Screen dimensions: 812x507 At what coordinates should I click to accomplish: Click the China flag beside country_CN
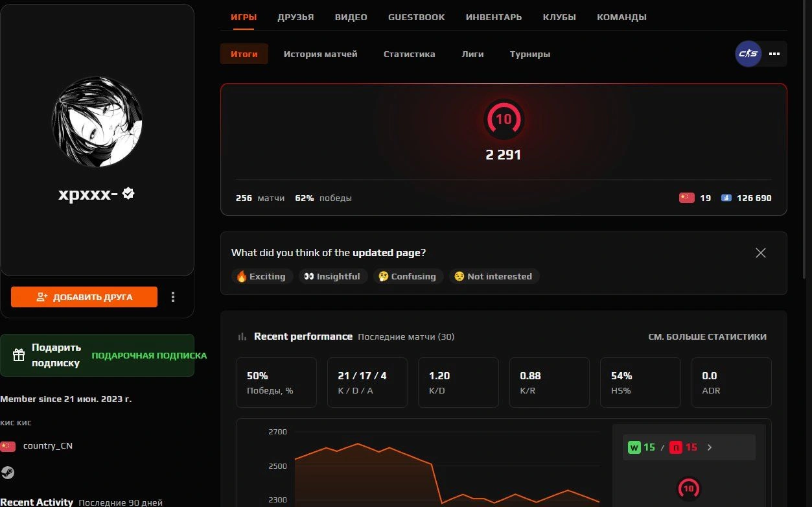pos(8,446)
